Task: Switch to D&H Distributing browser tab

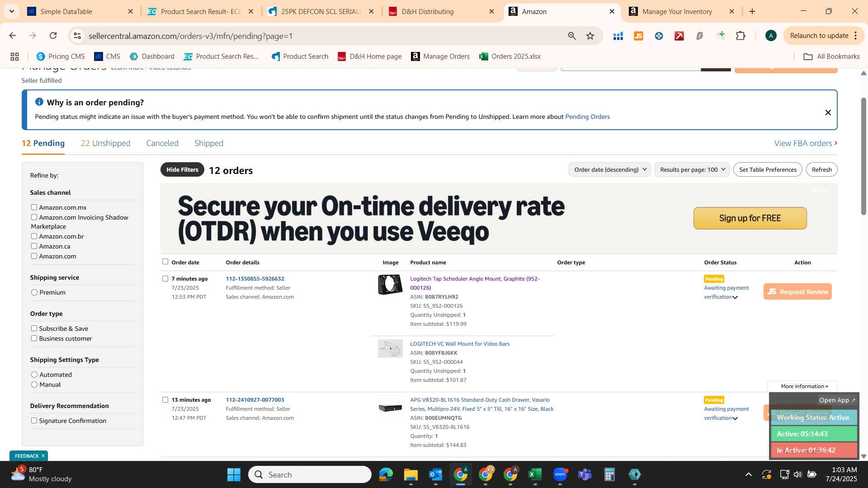Action: click(x=427, y=11)
